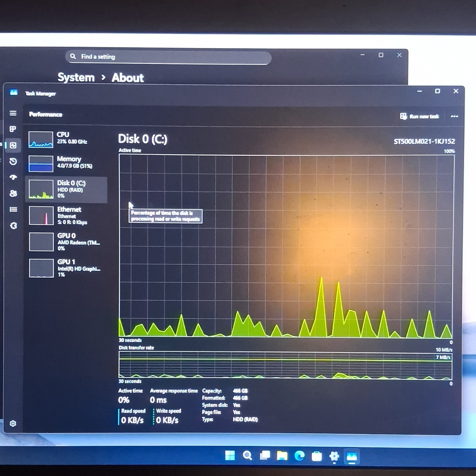The image size is (476, 476).
Task: Open Microsoft Store from taskbar
Action: tap(317, 456)
